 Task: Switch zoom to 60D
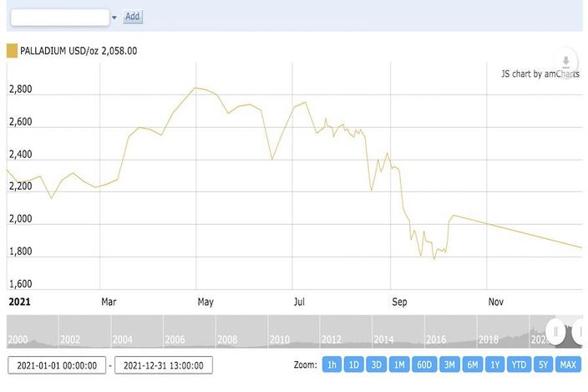(x=424, y=365)
